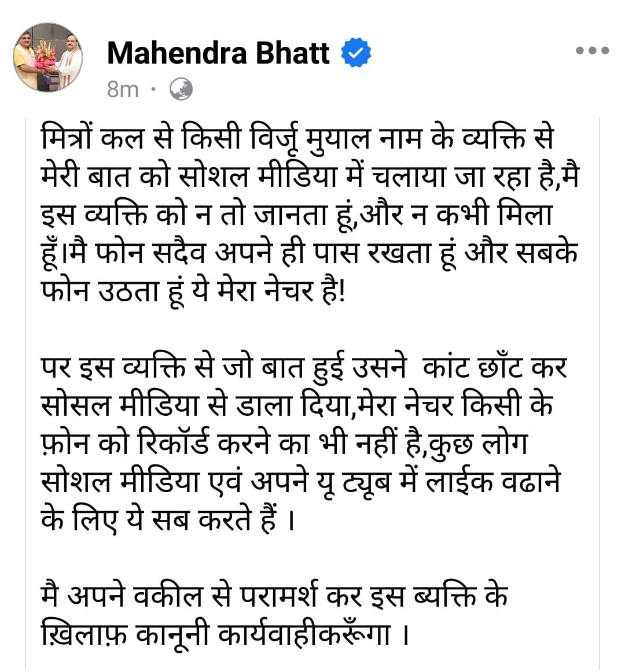
Task: Click the globe public audience icon
Action: tap(181, 90)
